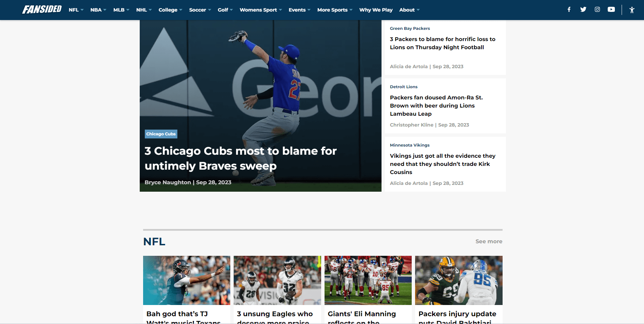The image size is (644, 324).
Task: Open FanSided Facebook page icon
Action: tap(569, 9)
